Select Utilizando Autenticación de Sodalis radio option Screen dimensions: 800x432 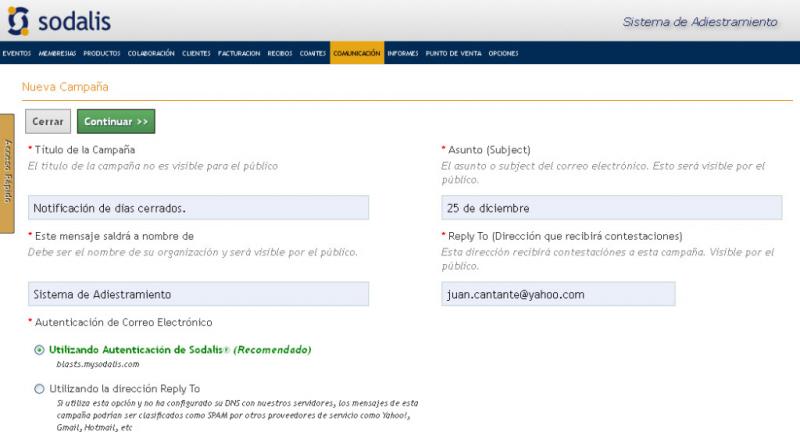39,350
